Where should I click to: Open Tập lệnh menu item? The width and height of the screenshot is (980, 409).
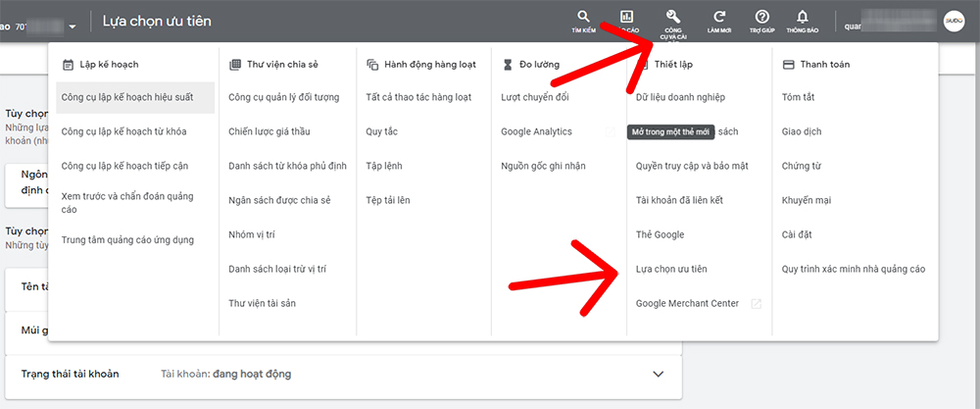click(x=384, y=166)
